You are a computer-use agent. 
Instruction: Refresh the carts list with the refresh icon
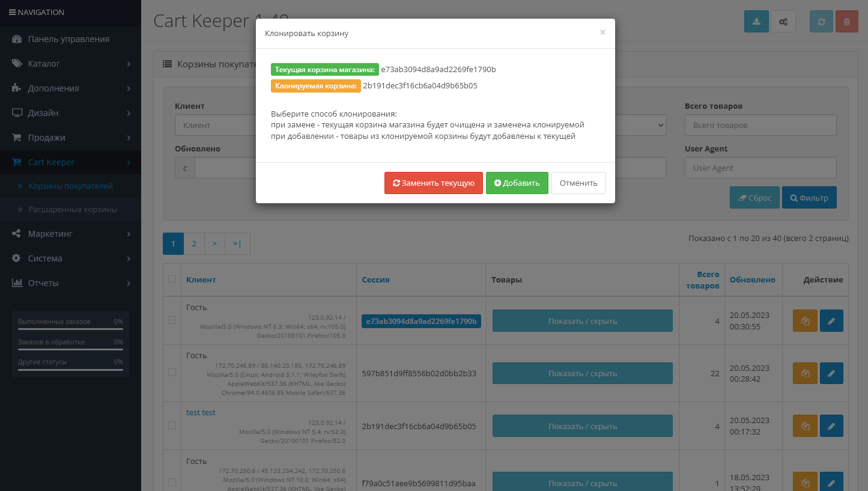(x=821, y=20)
